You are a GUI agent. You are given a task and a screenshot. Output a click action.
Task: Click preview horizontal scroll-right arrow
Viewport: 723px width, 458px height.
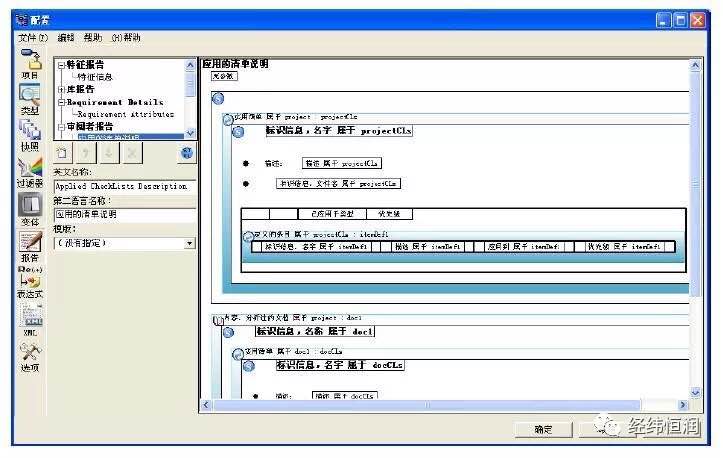[x=683, y=405]
